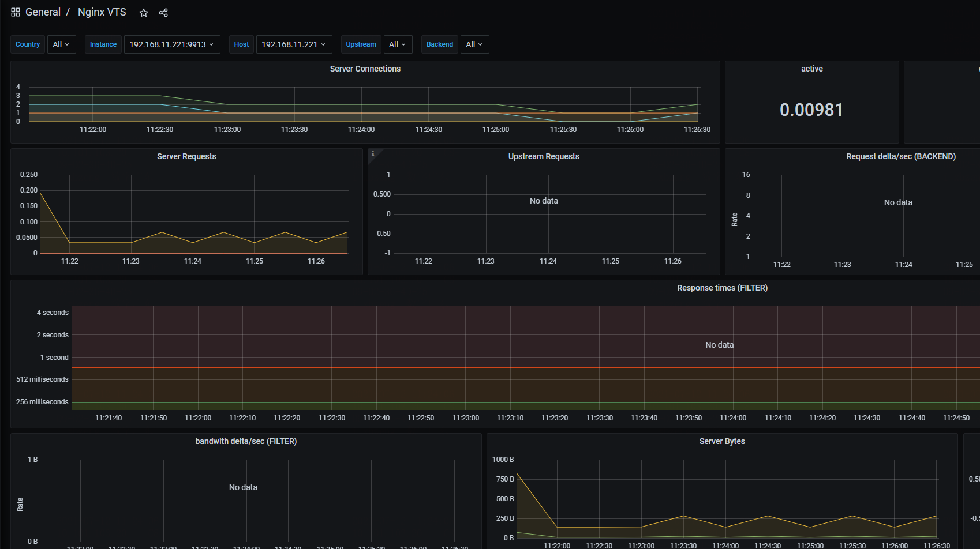Open the Backend variable dropdown
Screen dimensions: 980x549
474,44
